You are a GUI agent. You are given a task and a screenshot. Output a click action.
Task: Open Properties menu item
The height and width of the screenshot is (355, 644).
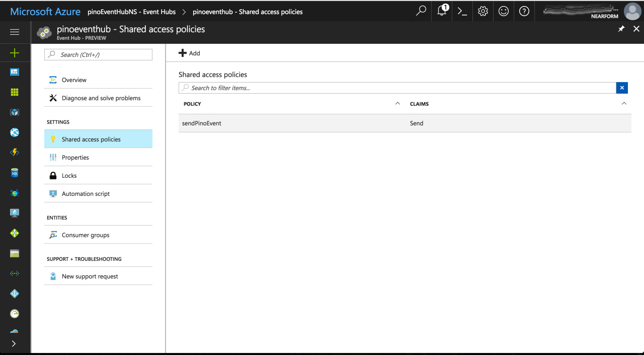[x=98, y=157]
